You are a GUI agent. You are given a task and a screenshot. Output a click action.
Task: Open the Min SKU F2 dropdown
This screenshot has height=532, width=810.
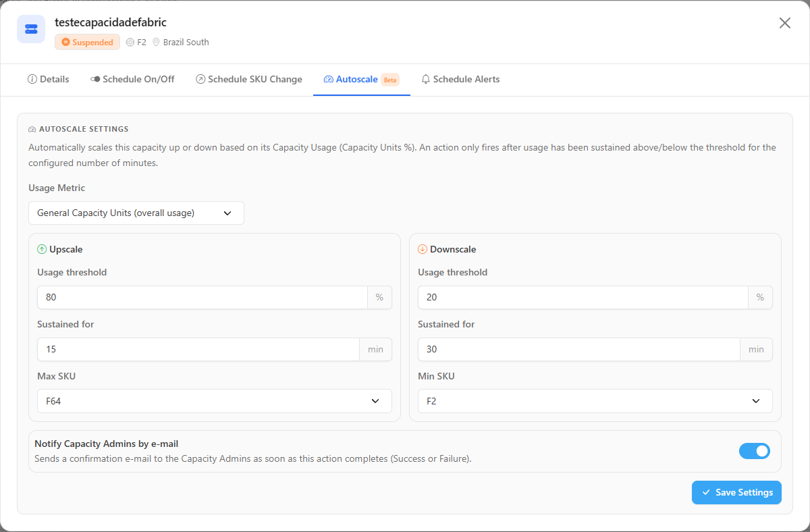595,401
